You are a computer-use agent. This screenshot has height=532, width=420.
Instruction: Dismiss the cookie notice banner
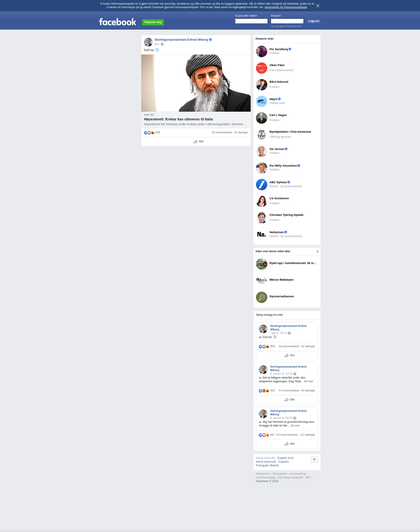click(318, 6)
